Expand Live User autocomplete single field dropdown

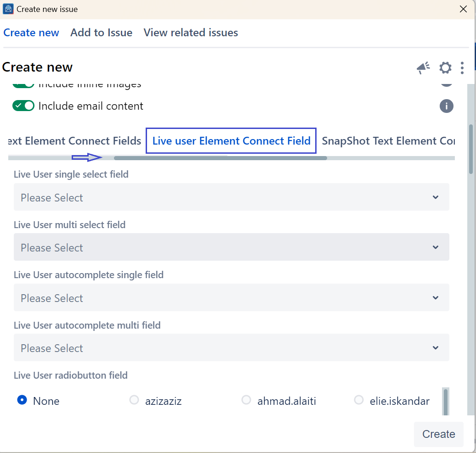231,298
